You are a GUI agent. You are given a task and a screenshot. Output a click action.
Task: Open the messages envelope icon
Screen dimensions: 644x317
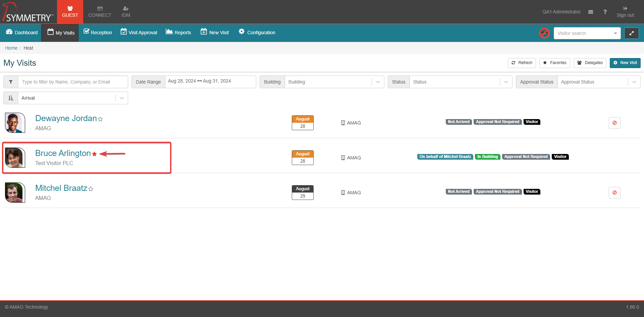(x=591, y=12)
